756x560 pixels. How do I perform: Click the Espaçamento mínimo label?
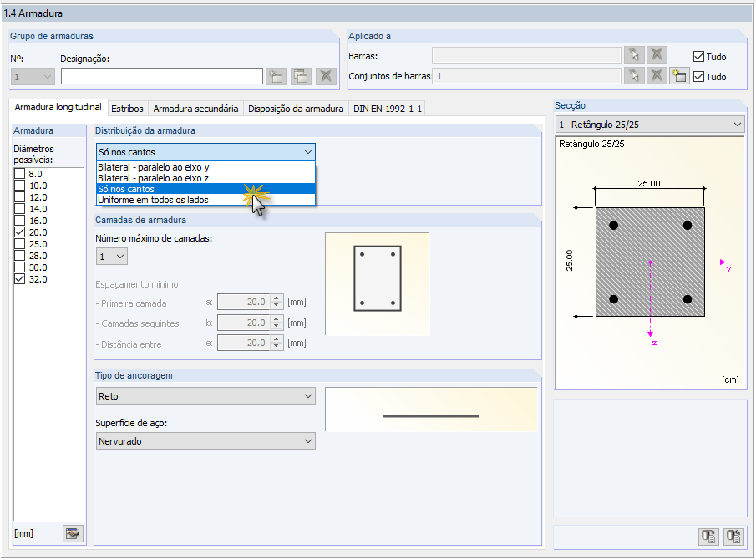137,284
